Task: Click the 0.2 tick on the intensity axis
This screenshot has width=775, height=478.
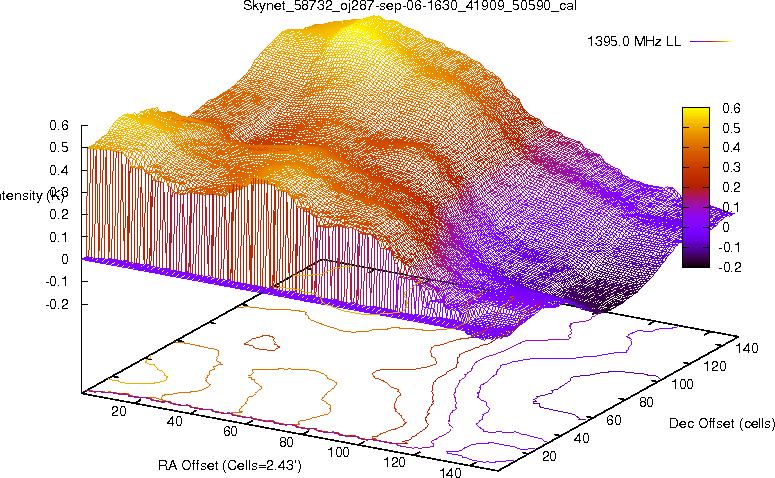Action: click(x=59, y=215)
